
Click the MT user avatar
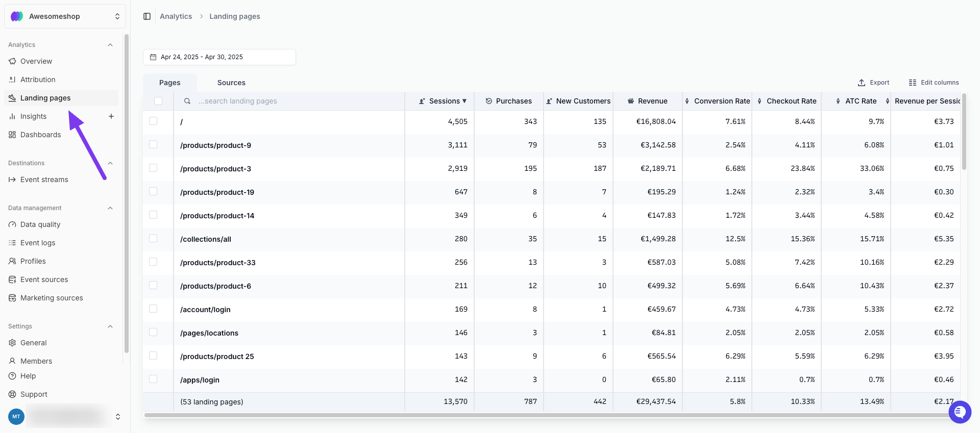pyautogui.click(x=16, y=417)
